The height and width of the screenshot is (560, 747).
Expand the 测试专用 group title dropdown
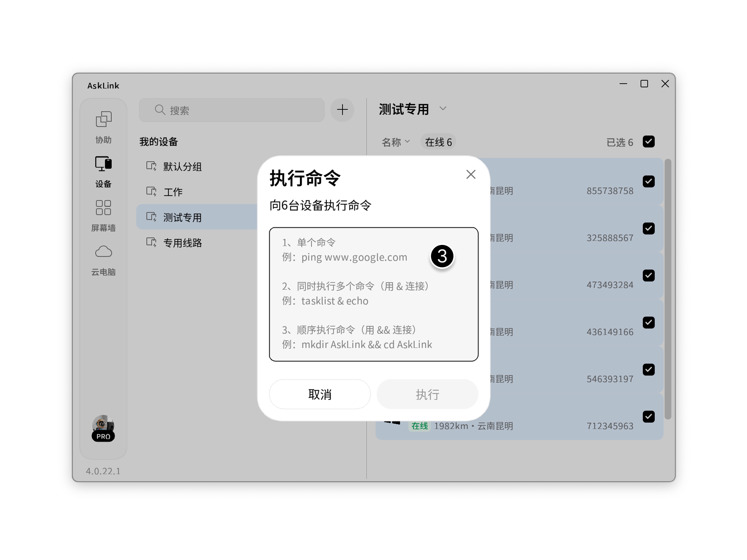443,109
